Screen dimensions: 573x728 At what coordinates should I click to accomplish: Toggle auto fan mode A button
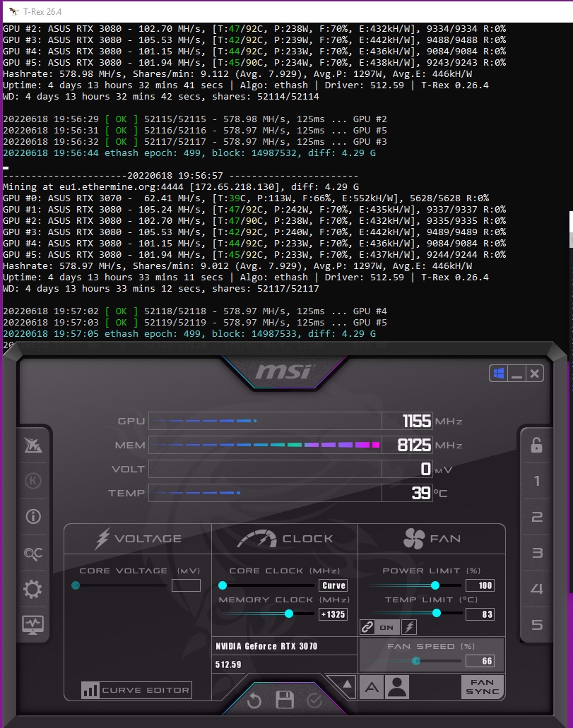tap(372, 687)
